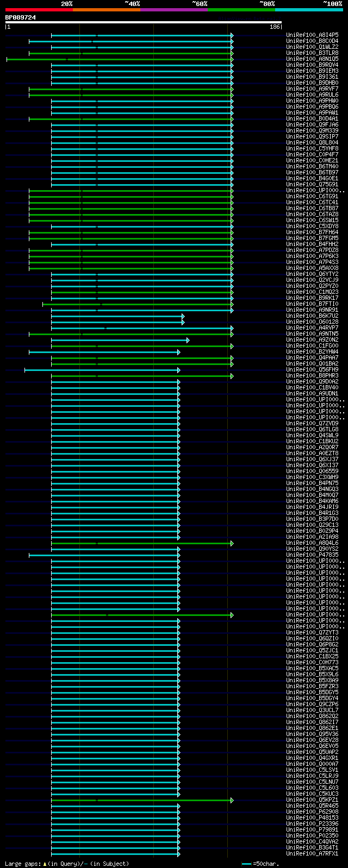
Task: Click the cyan 50char scale marker
Action: pos(246,864)
